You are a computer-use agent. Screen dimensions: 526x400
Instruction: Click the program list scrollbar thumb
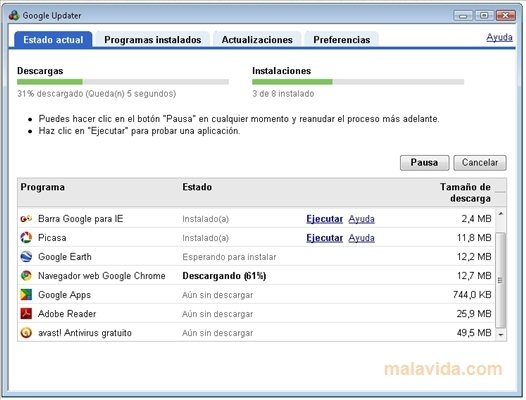pyautogui.click(x=501, y=280)
